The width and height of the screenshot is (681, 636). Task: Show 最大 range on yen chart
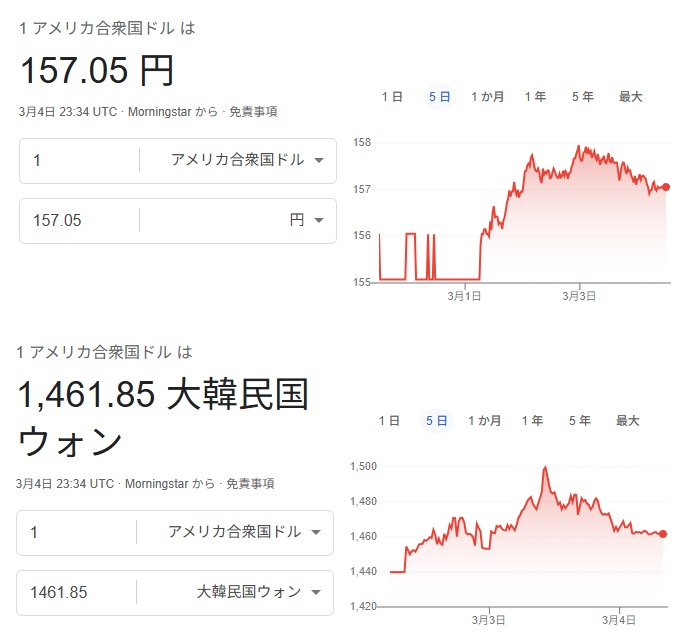click(x=630, y=97)
